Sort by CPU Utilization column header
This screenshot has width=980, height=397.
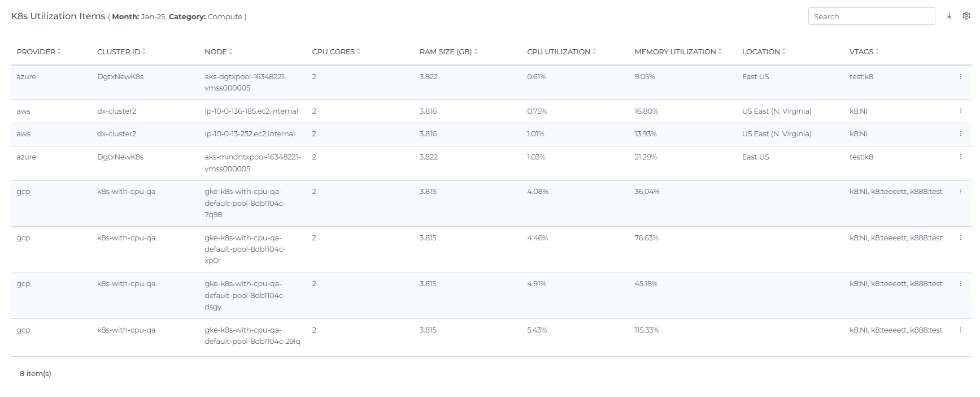pos(561,51)
